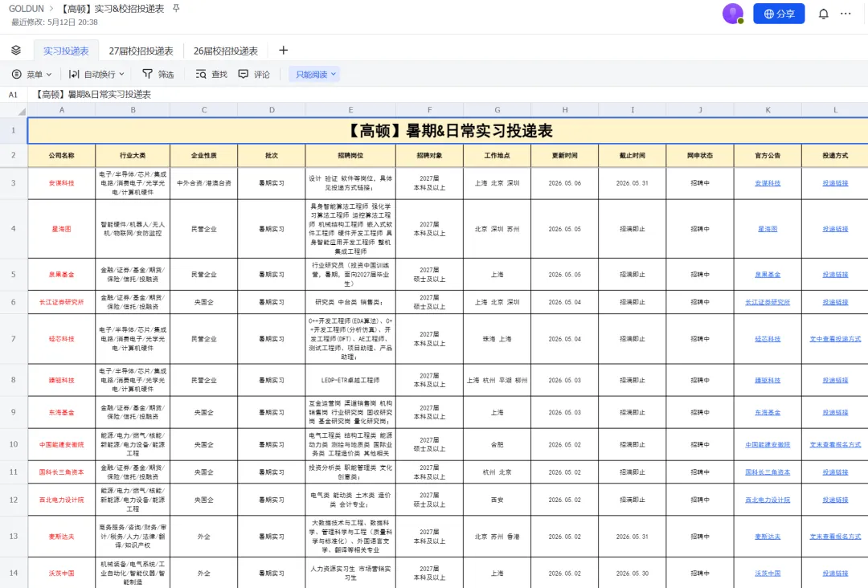Open the 国科长三角资本 announcement link
The height and width of the screenshot is (588, 868).
[x=768, y=472]
